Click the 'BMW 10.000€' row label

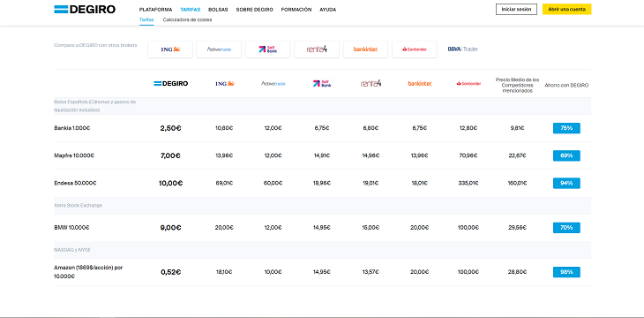click(71, 228)
